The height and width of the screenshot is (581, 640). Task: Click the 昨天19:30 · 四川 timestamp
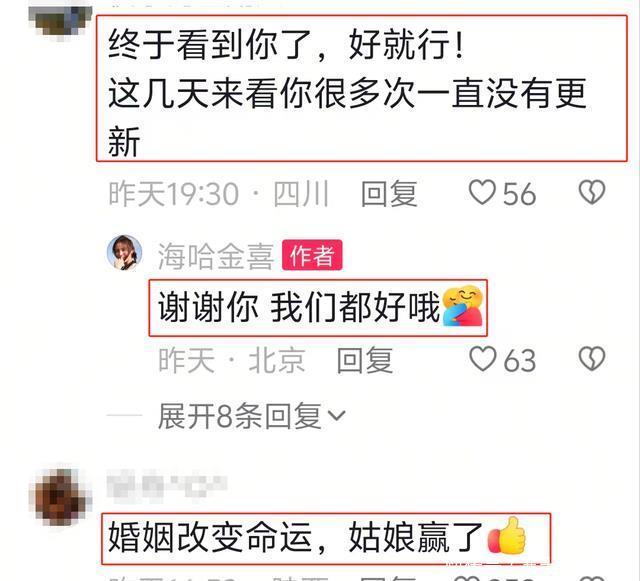[219, 194]
